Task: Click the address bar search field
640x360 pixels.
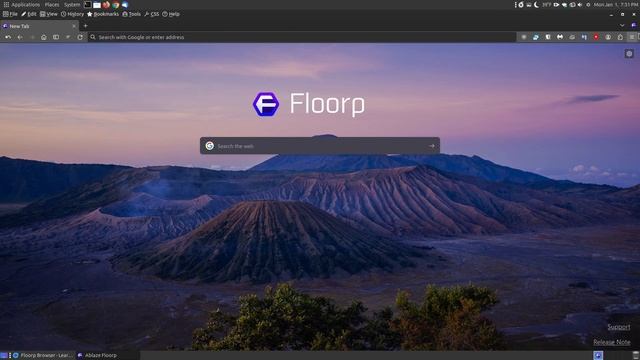Action: point(302,37)
